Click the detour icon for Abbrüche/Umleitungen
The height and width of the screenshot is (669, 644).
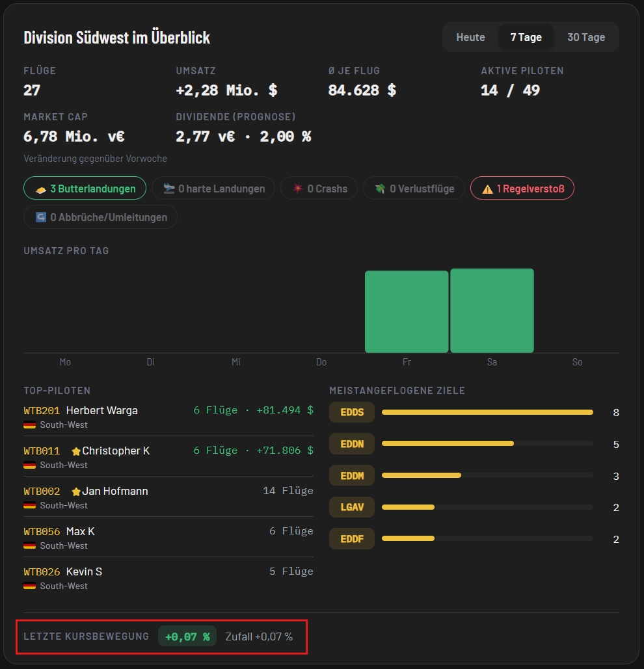[41, 217]
